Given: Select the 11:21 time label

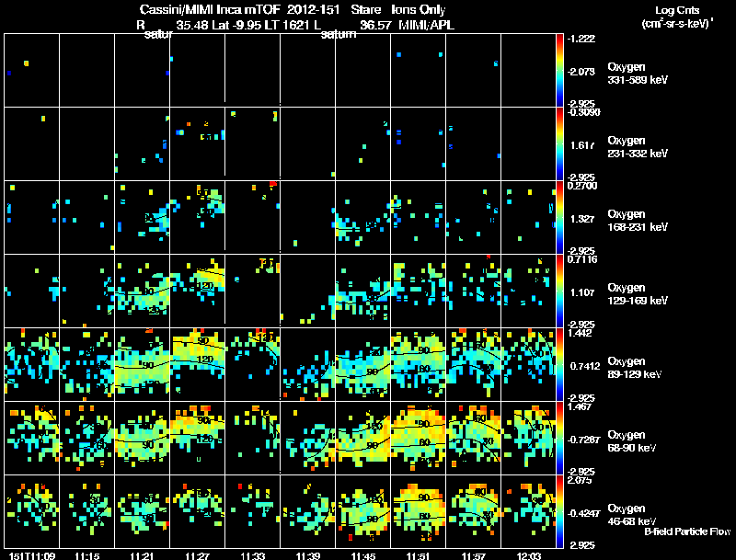Looking at the screenshot, I should click(143, 555).
